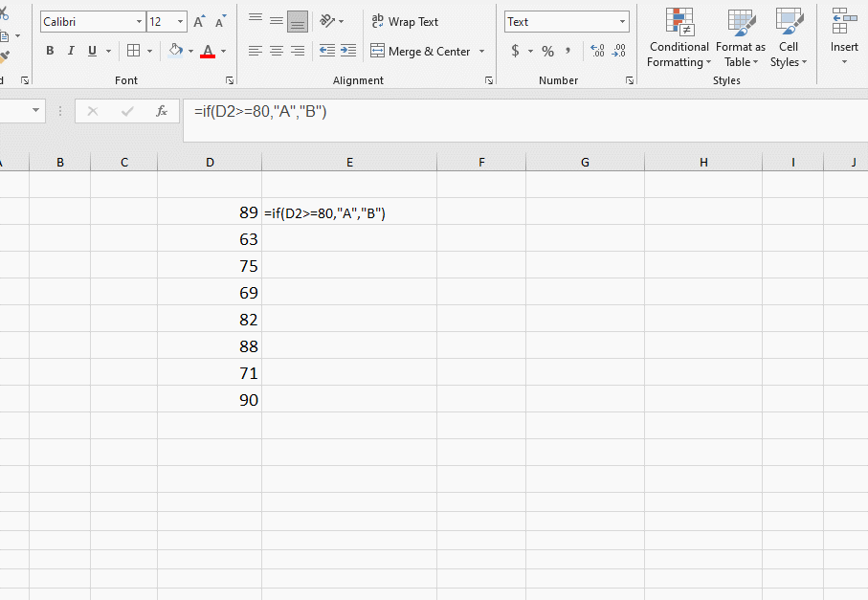Viewport: 868px width, 600px height.
Task: Click cell containing 82
Action: tap(210, 319)
